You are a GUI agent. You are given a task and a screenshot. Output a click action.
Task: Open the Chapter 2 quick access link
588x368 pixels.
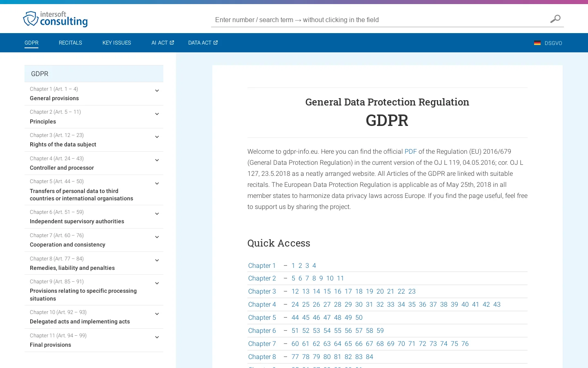262,278
